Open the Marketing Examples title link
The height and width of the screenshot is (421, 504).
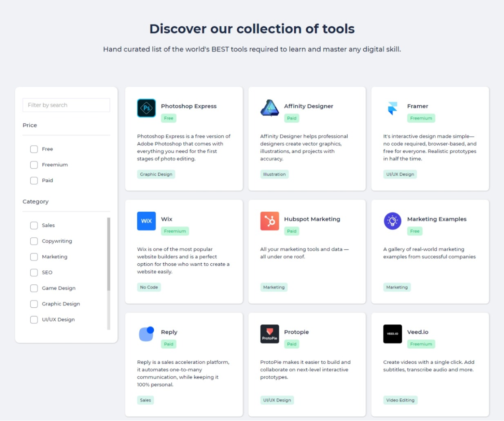tap(437, 219)
